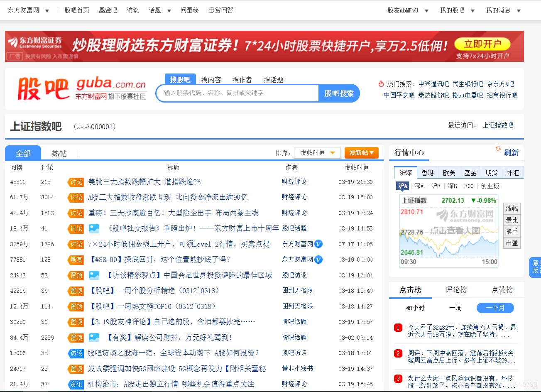The height and width of the screenshot is (392, 541).
Task: Click the 股吧 guba.com.cn logo
Action: pyautogui.click(x=82, y=89)
